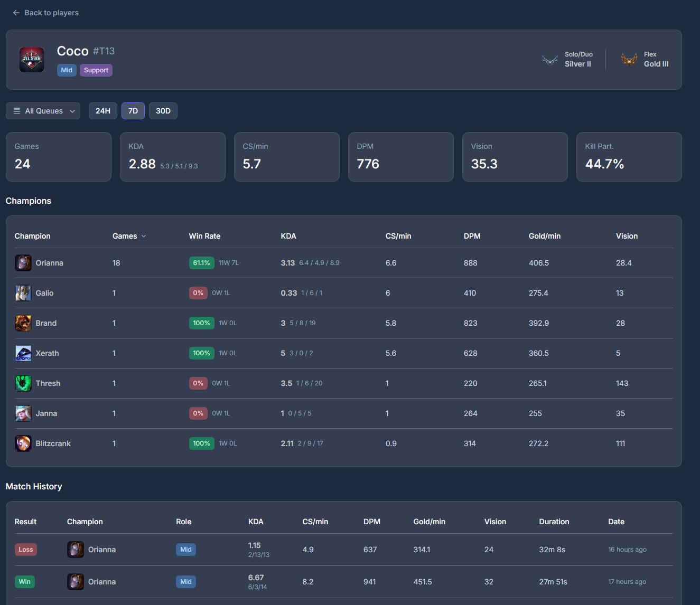Viewport: 700px width, 605px height.
Task: Click Blitzcrank's 100% win rate badge
Action: [202, 443]
